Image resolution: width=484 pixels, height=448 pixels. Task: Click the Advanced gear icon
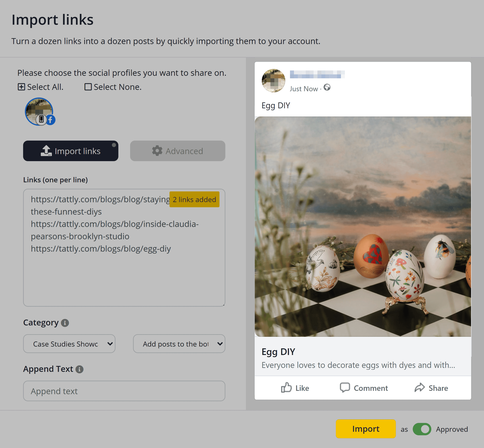click(x=157, y=151)
